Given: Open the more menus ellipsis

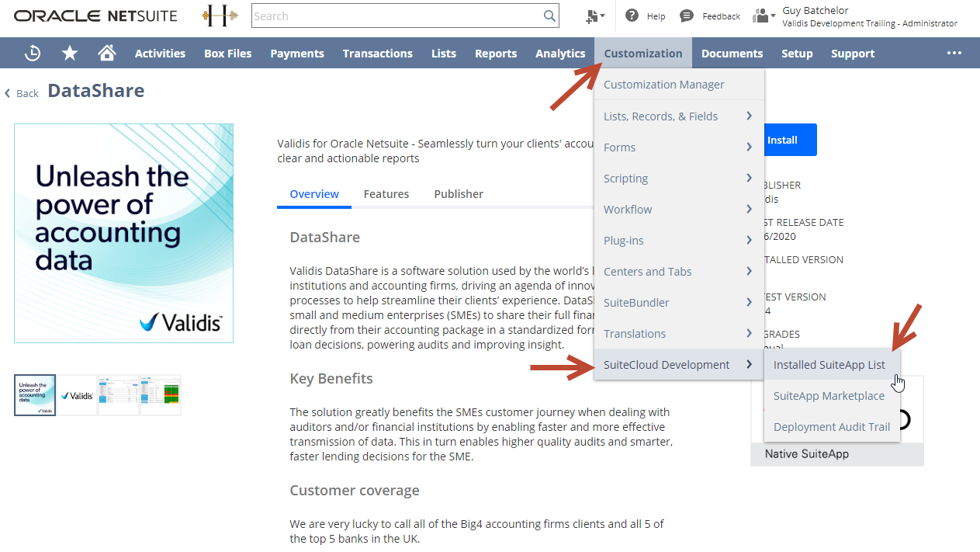Looking at the screenshot, I should [x=954, y=53].
